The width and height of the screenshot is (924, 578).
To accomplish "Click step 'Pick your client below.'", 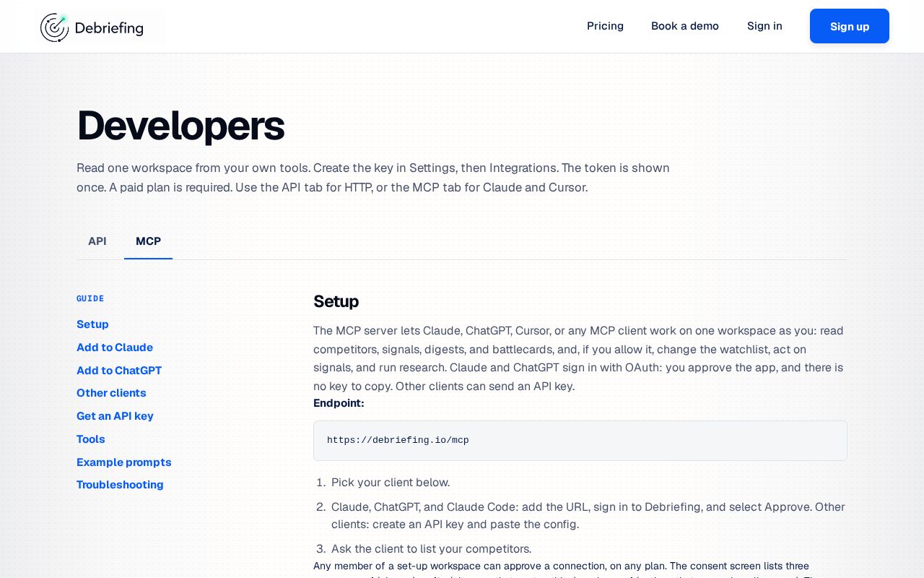I will pyautogui.click(x=391, y=483).
